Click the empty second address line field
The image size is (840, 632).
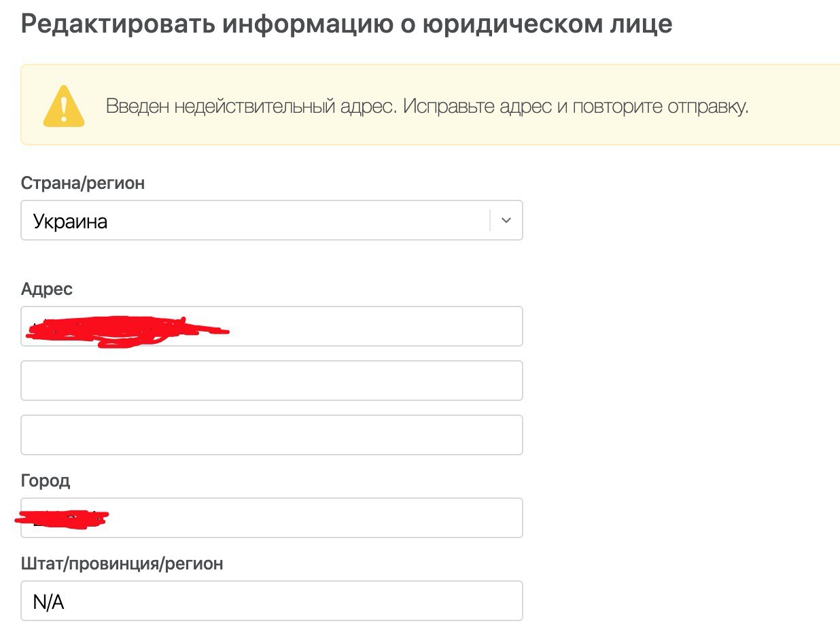[272, 381]
